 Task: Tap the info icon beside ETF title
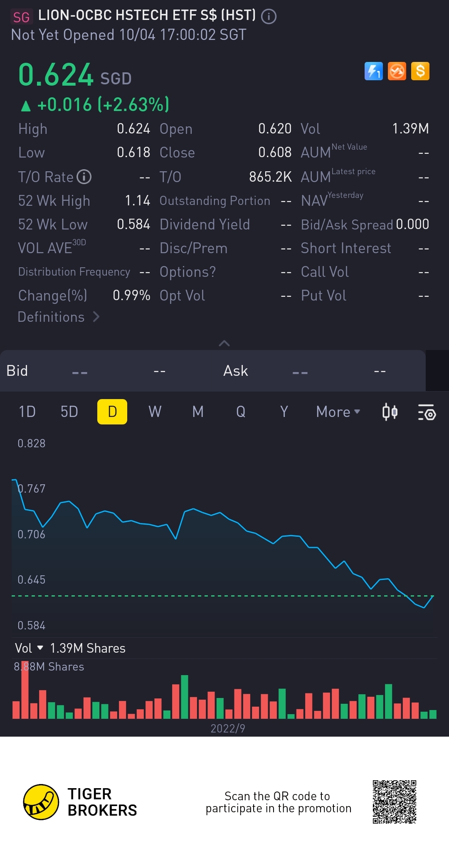(x=269, y=17)
